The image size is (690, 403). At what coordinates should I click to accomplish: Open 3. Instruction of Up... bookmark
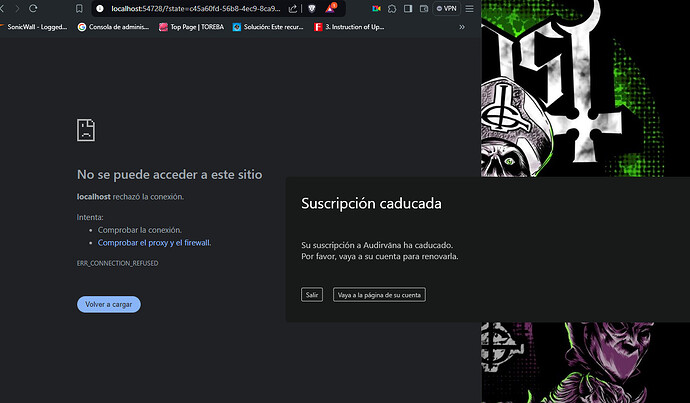click(349, 27)
